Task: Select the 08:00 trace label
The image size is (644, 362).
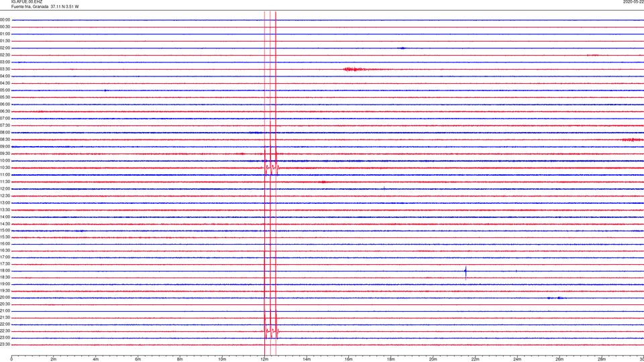Action: pos(5,133)
